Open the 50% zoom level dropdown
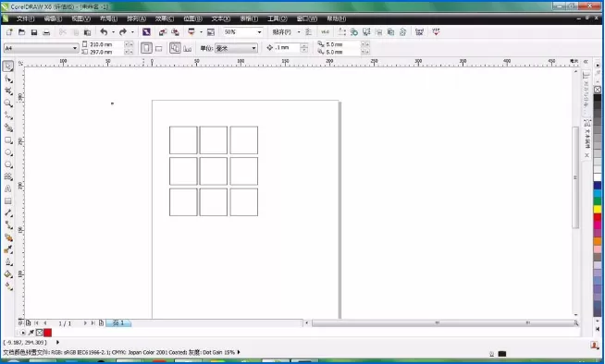605x364 pixels. pos(243,32)
